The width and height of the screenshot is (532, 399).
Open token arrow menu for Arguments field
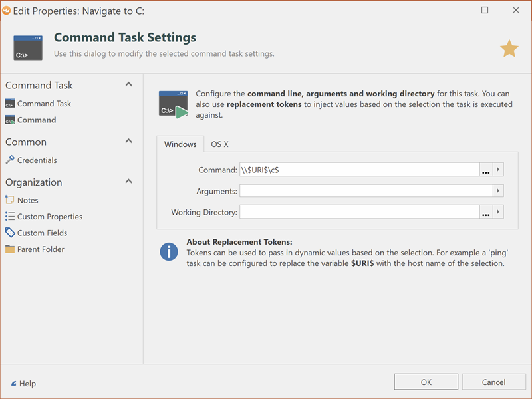pyautogui.click(x=498, y=192)
